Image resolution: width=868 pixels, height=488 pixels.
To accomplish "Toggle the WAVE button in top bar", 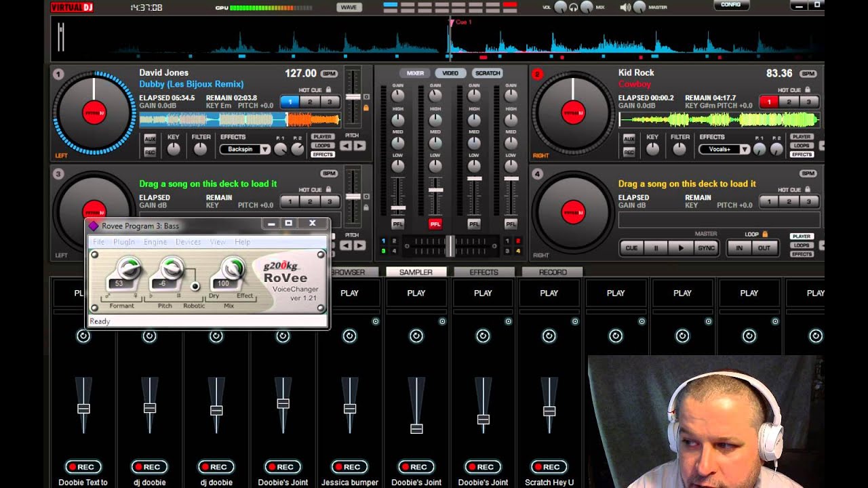I will [349, 7].
